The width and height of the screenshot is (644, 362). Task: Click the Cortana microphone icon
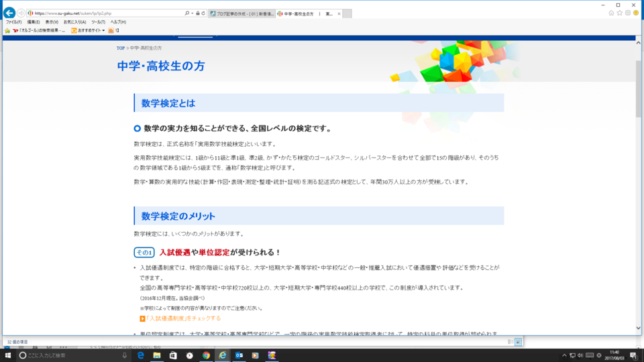click(125, 355)
